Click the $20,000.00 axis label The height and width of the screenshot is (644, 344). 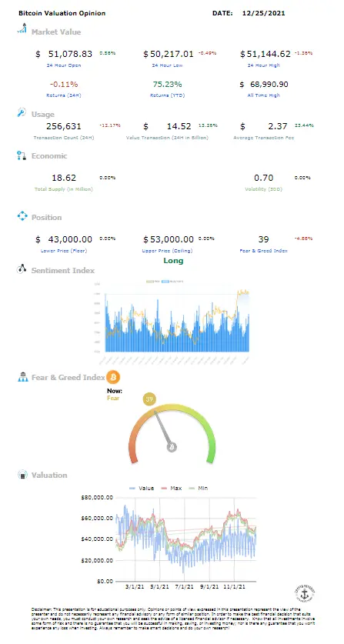pos(98,560)
